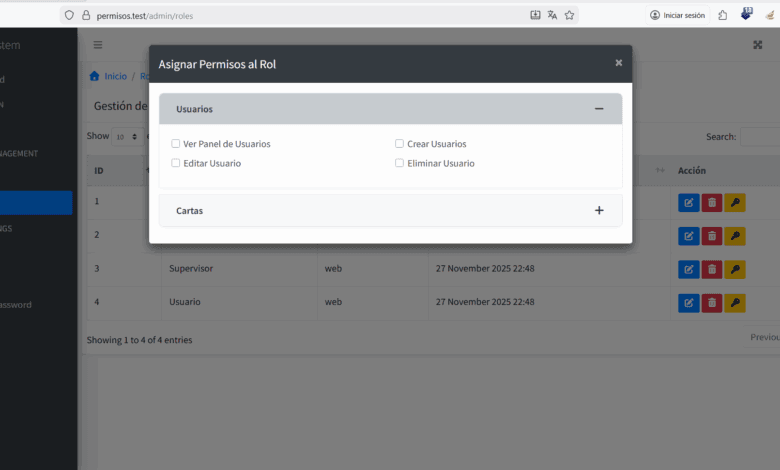Toggle the Eliminar Usuario checkbox
The height and width of the screenshot is (470, 780).
coord(399,163)
